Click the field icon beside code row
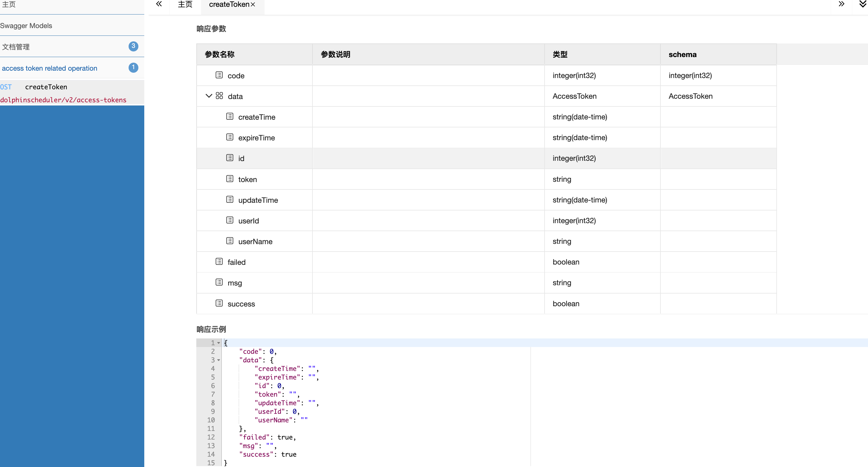 [x=219, y=75]
